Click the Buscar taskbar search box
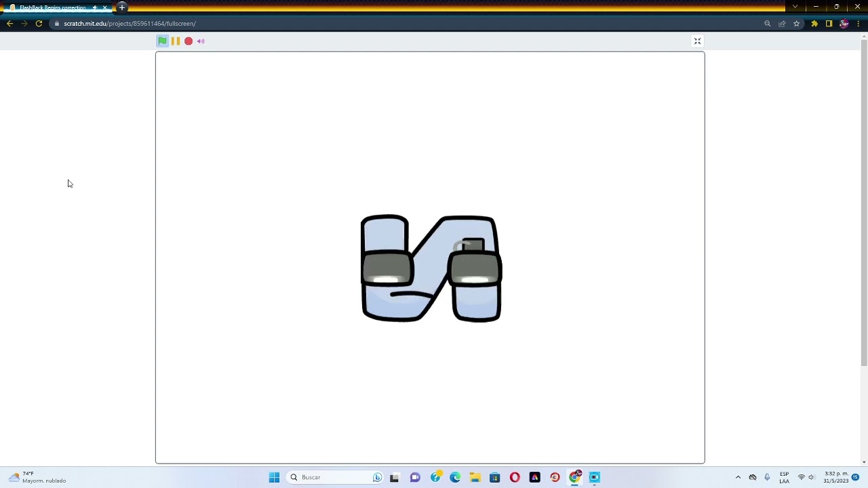This screenshot has height=488, width=868. point(336,477)
